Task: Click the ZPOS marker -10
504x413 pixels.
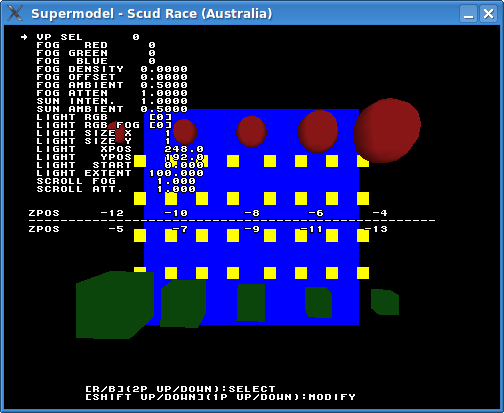Action: click(x=176, y=213)
